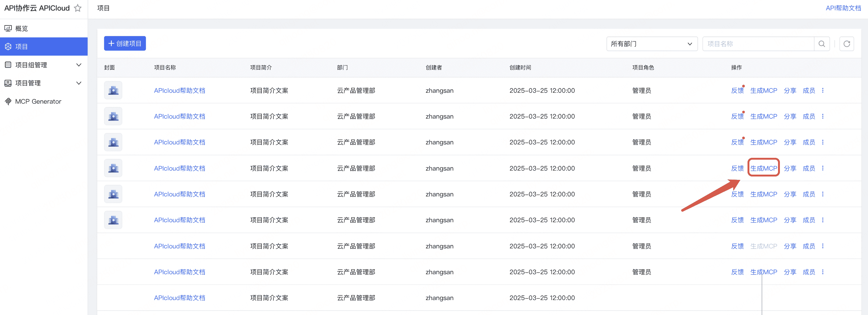This screenshot has height=315, width=868.
Task: Expand the 项目管理 sidebar menu
Action: pos(44,83)
